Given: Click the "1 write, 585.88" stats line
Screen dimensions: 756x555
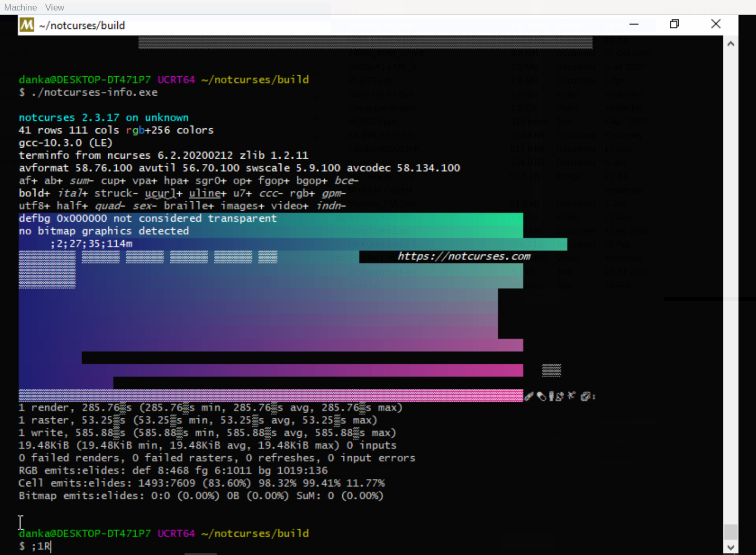Looking at the screenshot, I should click(208, 433).
